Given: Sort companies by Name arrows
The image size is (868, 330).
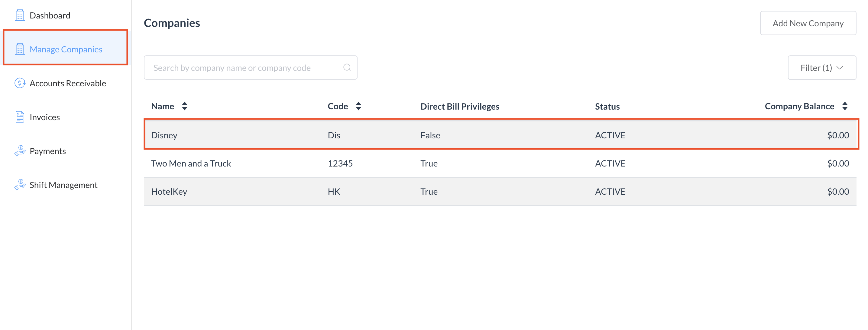Looking at the screenshot, I should coord(184,106).
